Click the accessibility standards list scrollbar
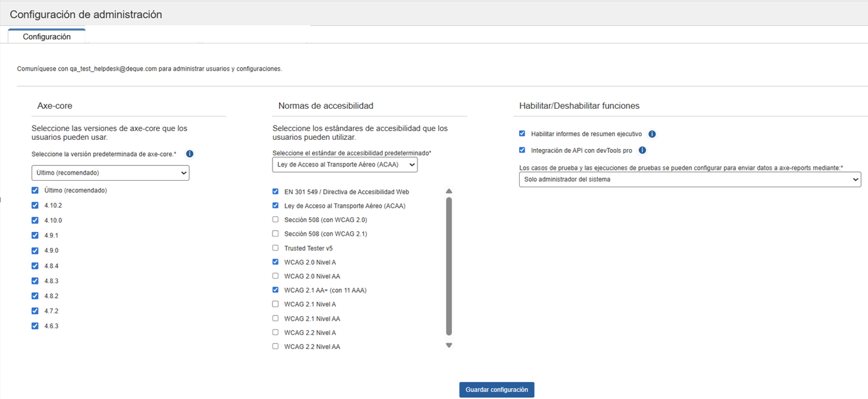 click(x=449, y=266)
